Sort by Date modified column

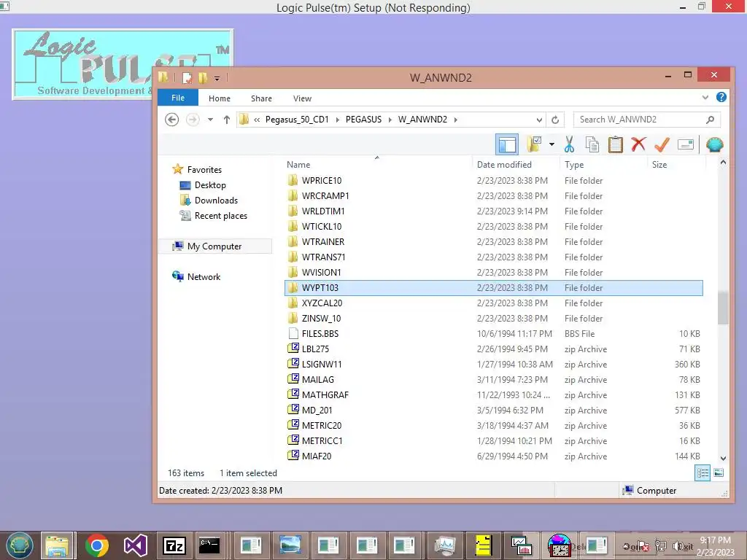click(516, 164)
